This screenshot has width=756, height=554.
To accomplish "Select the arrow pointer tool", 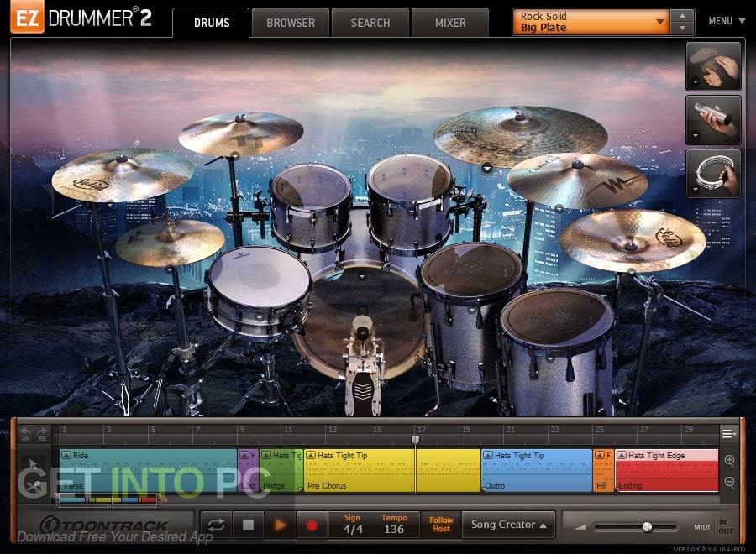I will [32, 465].
